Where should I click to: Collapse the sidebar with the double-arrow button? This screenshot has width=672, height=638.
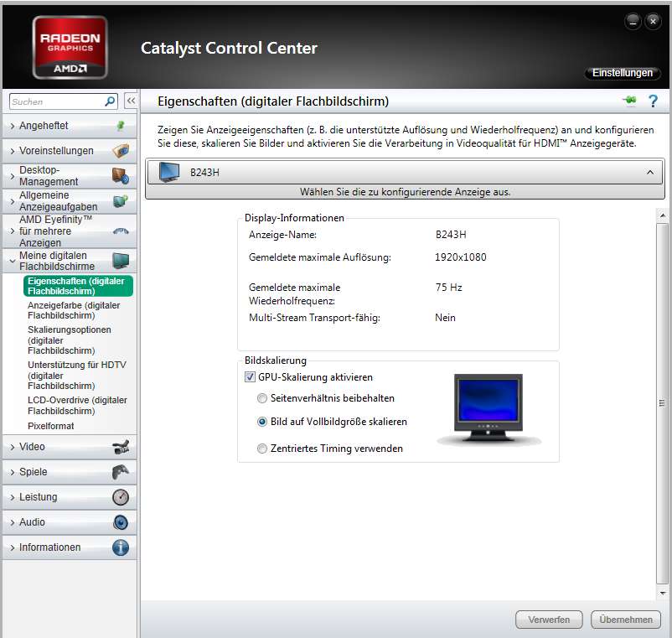(131, 101)
